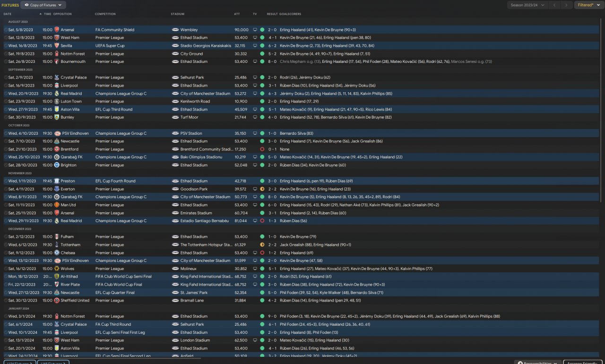Click the Al-Ittihad club badge
This screenshot has height=364, width=605.
point(57,277)
